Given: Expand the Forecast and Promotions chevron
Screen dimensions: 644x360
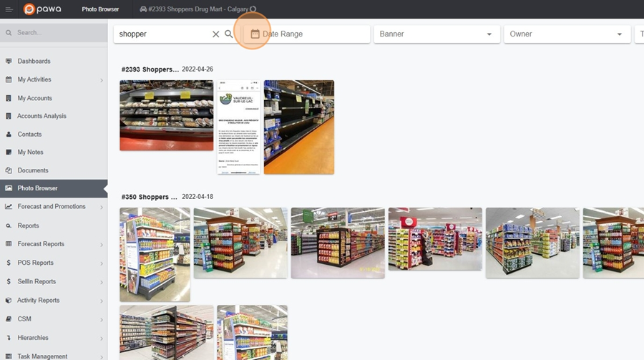Looking at the screenshot, I should (102, 207).
